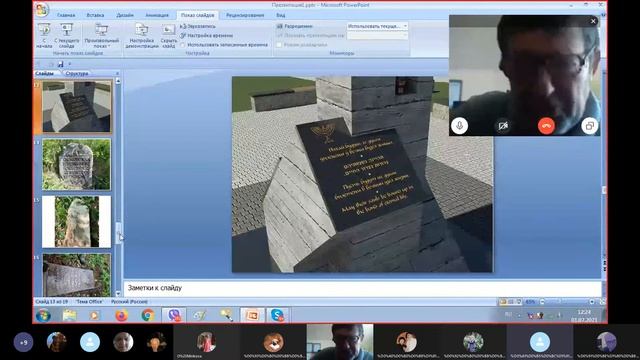
Task: Toggle the use recorded timings checkbox
Action: click(x=183, y=45)
